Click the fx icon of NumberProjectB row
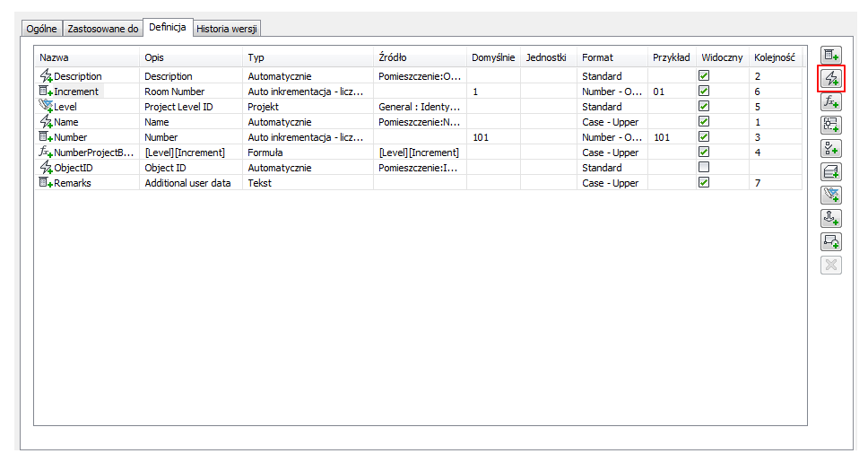This screenshot has width=868, height=462. tap(46, 153)
